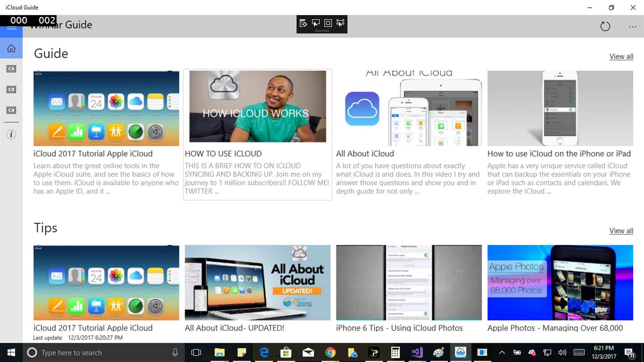The width and height of the screenshot is (644, 362).
Task: Click the 'Tips' section heading
Action: click(46, 228)
